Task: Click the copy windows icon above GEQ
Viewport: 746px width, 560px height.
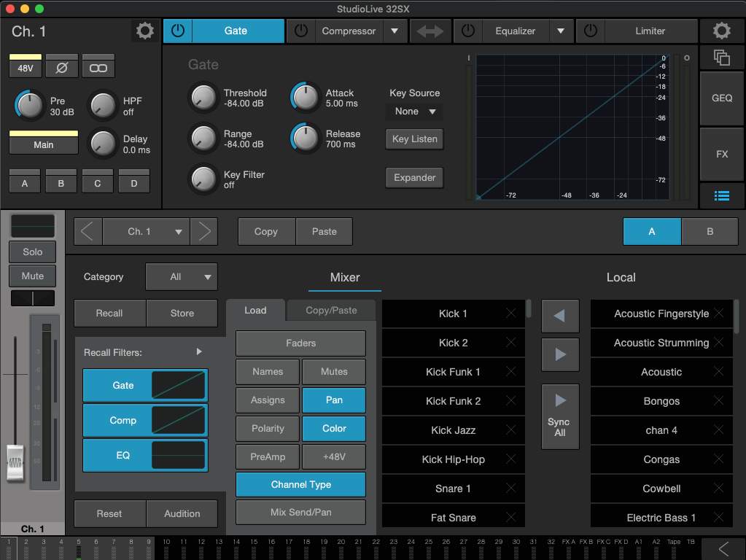Action: tap(721, 58)
